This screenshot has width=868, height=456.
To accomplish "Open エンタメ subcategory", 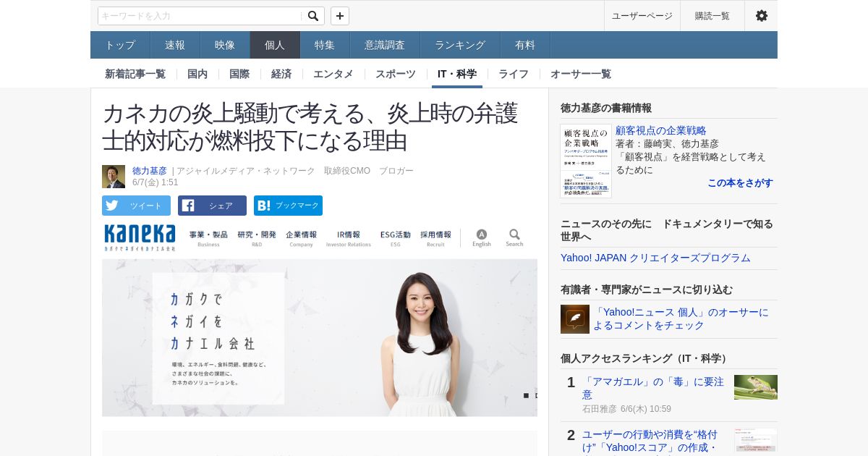I will (333, 74).
